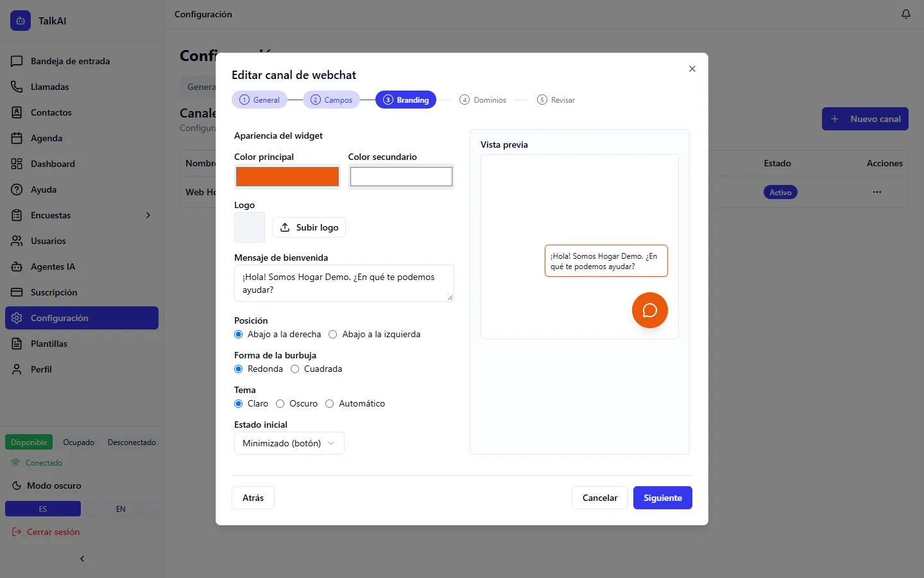The width and height of the screenshot is (924, 578).
Task: Collapse the sidebar with the arrow
Action: click(x=82, y=559)
